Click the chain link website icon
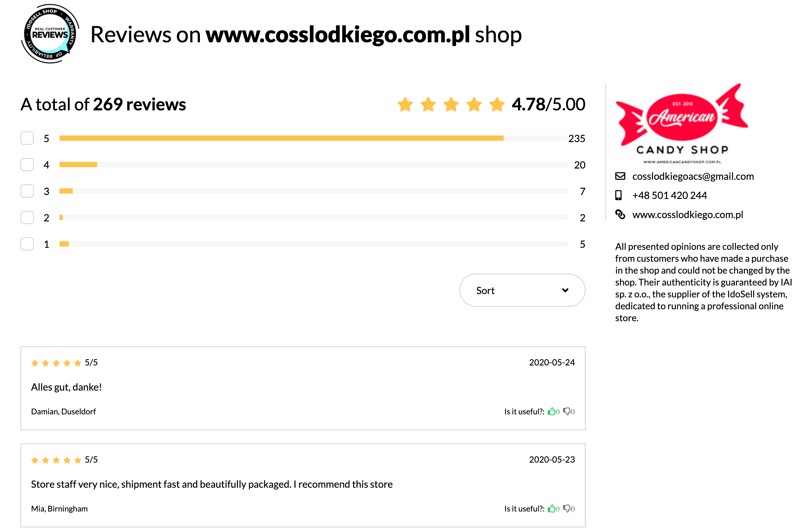The height and width of the screenshot is (532, 805). click(621, 214)
